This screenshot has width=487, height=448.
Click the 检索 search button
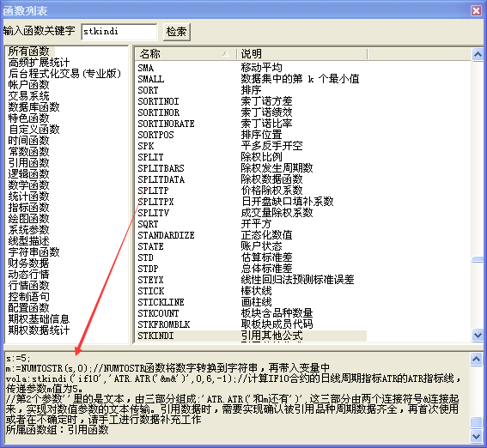[177, 32]
